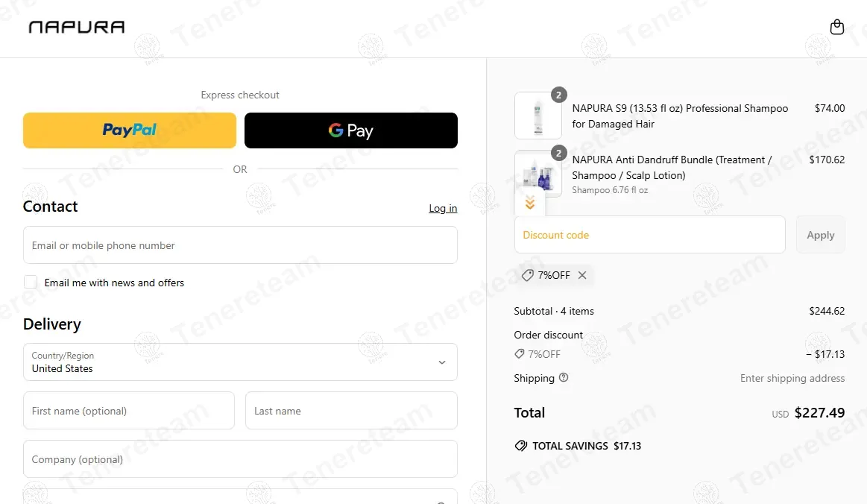The width and height of the screenshot is (867, 504).
Task: Click the Shampoo 6.76 fl oz variant text
Action: coord(609,190)
